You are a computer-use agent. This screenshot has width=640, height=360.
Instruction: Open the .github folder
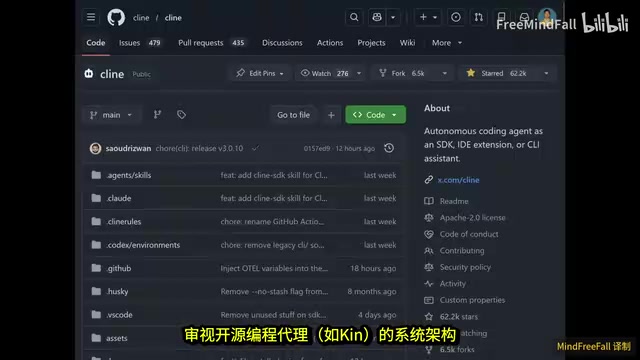(x=119, y=268)
